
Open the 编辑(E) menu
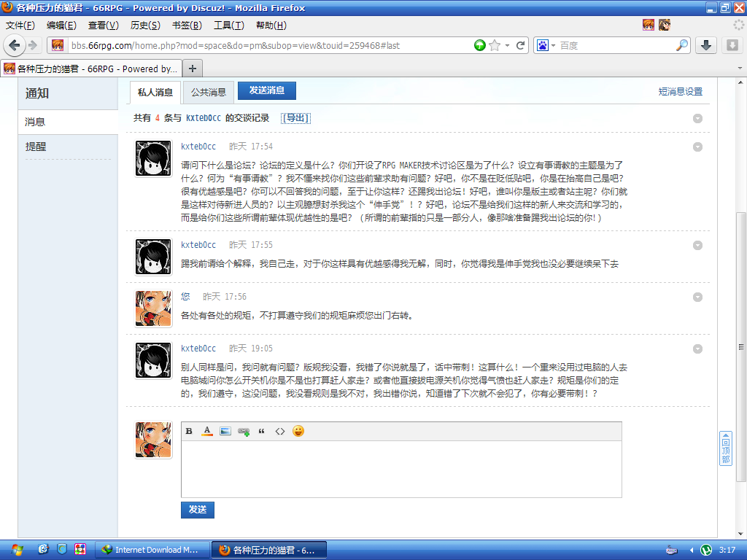(x=61, y=26)
